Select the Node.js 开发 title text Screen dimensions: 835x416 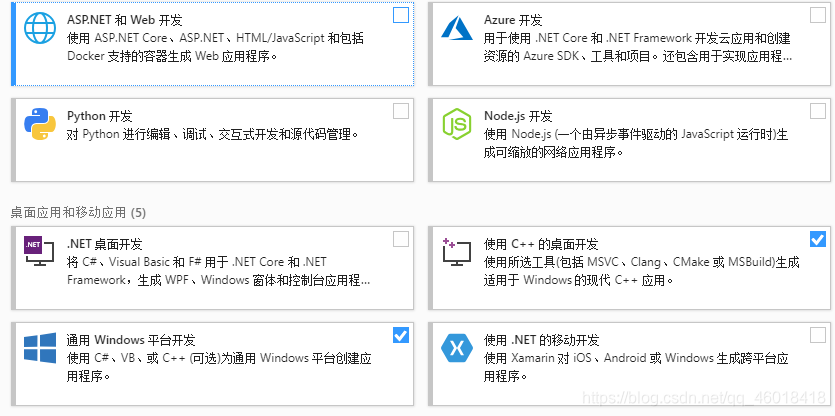tap(518, 116)
